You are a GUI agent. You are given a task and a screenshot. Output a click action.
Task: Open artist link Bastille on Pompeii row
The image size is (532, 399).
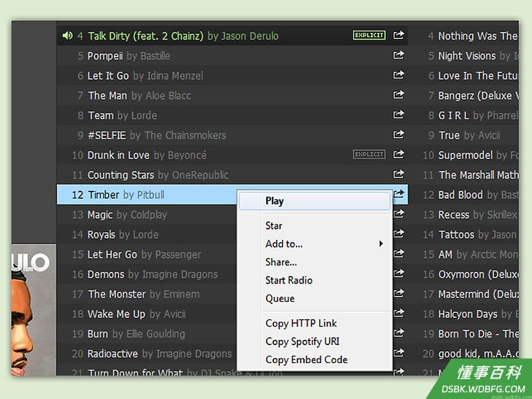155,56
